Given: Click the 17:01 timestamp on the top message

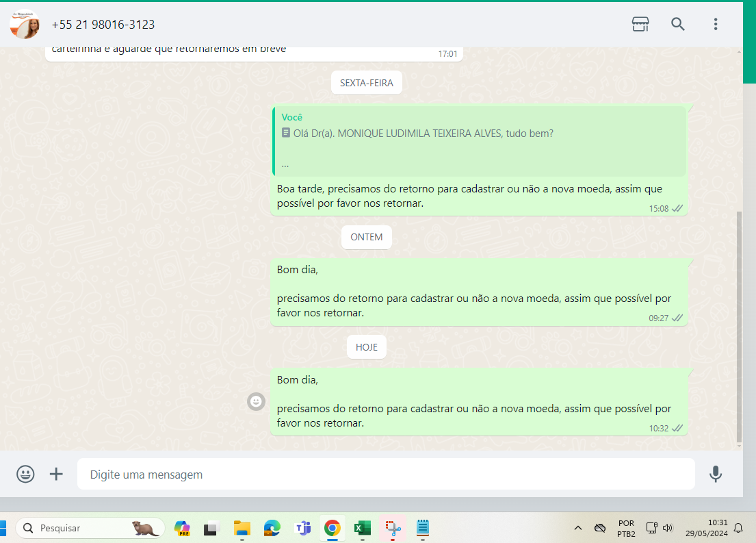Looking at the screenshot, I should pos(447,54).
